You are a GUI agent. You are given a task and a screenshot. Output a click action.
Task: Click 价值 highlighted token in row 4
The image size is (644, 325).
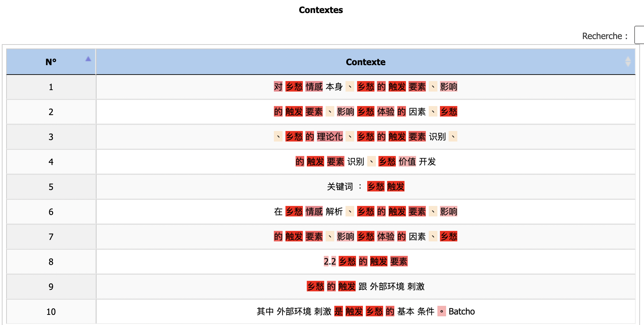(x=407, y=162)
